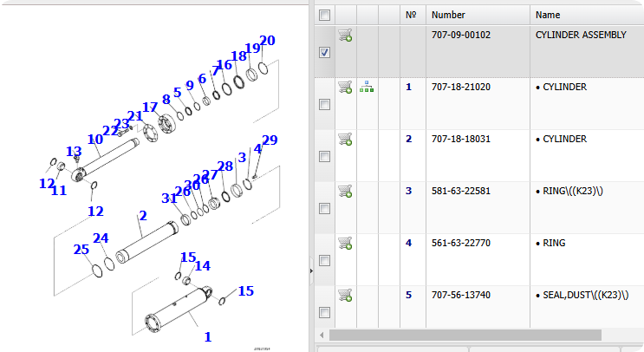The width and height of the screenshot is (644, 352).
Task: Add SEAL,DUST 707-56-13740 to cart
Action: coord(345,296)
